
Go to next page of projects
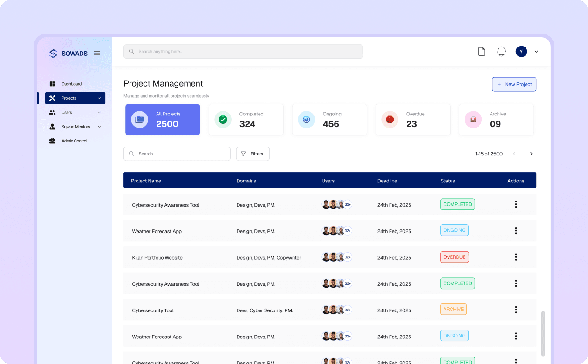531,153
